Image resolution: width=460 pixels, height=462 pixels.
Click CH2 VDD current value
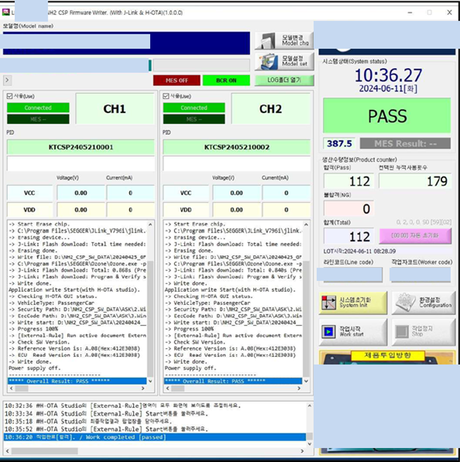pyautogui.click(x=286, y=210)
